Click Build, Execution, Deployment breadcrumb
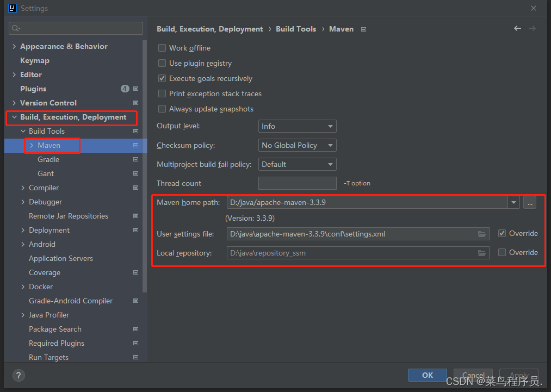The image size is (551, 392). pyautogui.click(x=210, y=29)
